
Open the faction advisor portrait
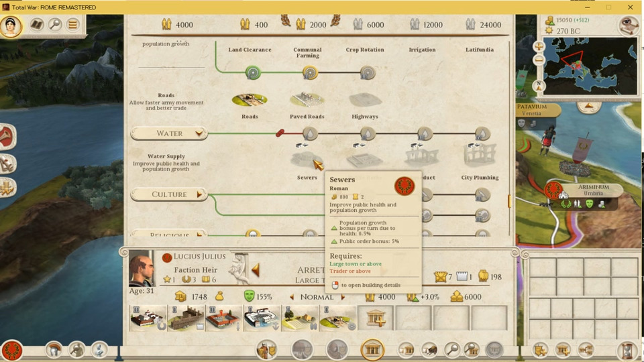tap(11, 26)
